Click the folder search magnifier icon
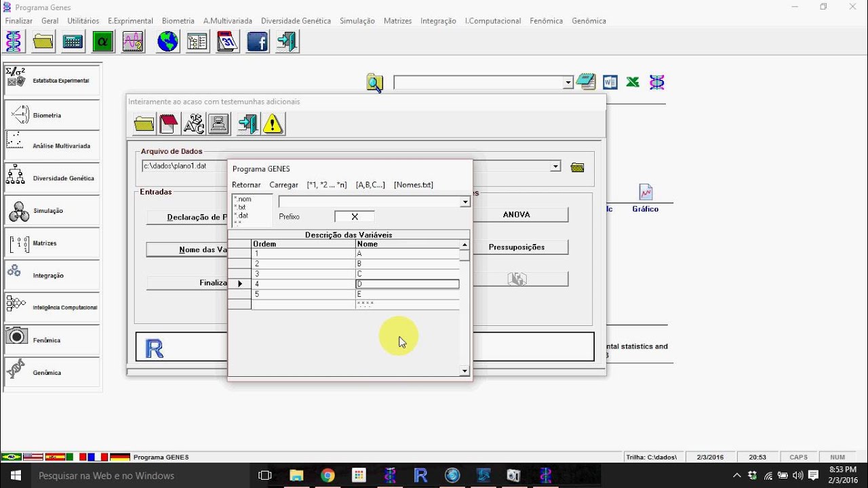This screenshot has width=868, height=488. point(375,83)
